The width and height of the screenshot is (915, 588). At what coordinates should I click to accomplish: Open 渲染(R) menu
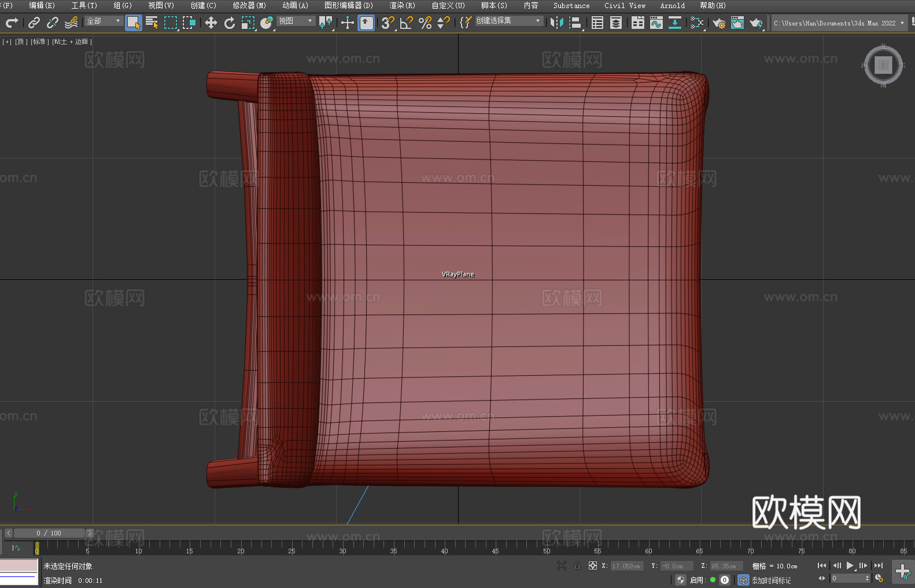[x=402, y=5]
